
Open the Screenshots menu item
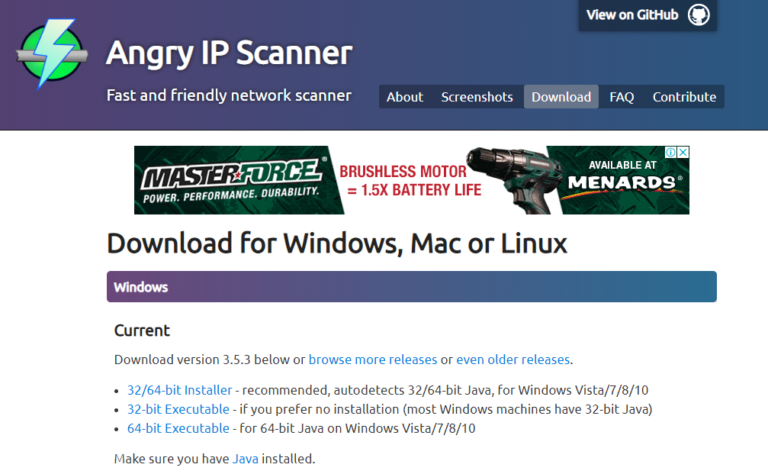click(477, 97)
